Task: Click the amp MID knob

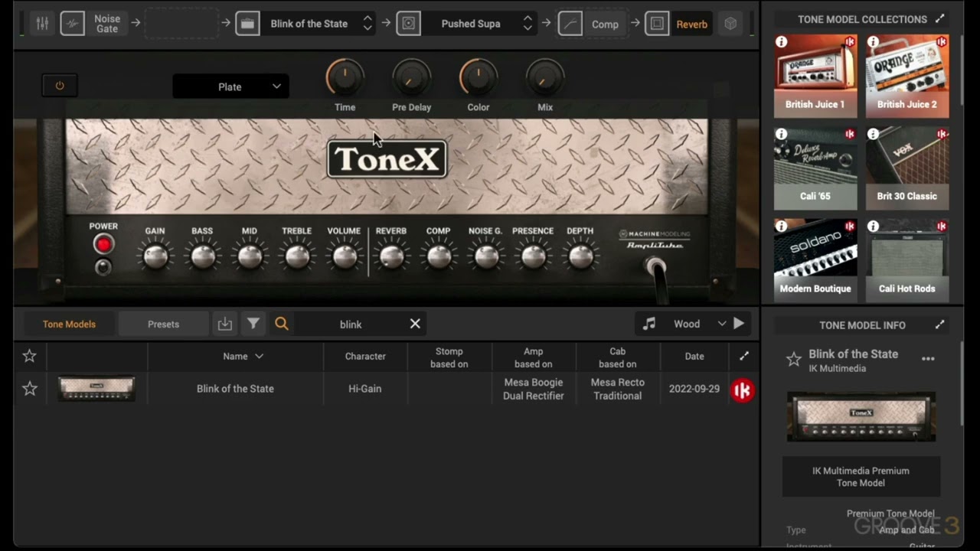Action: tap(250, 256)
